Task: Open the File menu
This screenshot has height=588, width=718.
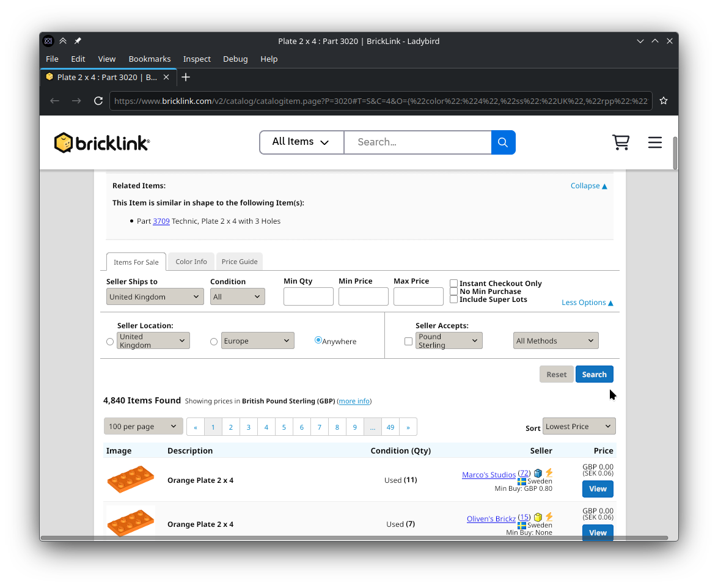Action: click(x=52, y=59)
